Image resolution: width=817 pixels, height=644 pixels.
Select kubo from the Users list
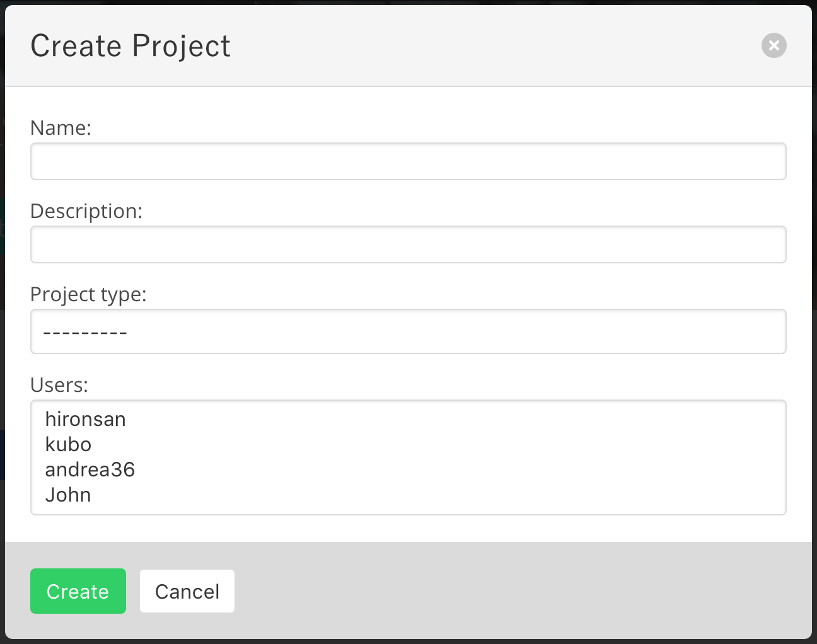point(69,445)
